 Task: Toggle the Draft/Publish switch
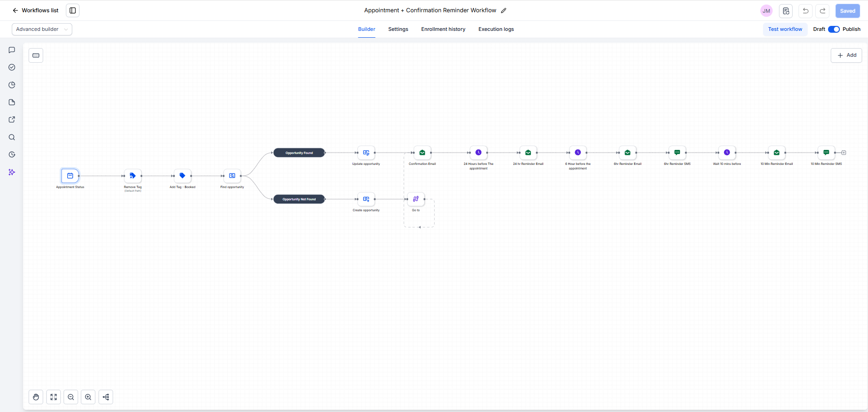tap(834, 29)
